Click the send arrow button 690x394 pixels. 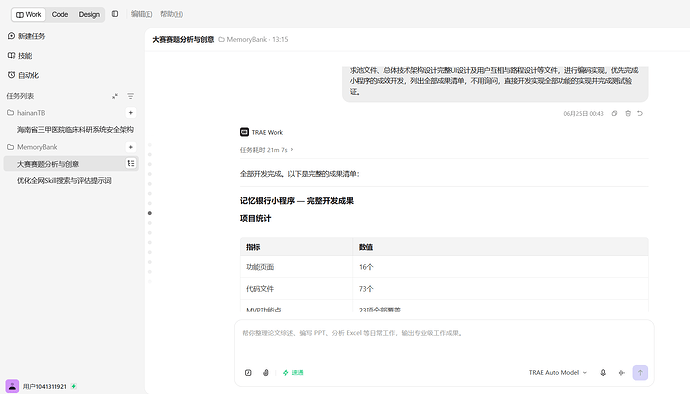pos(640,372)
